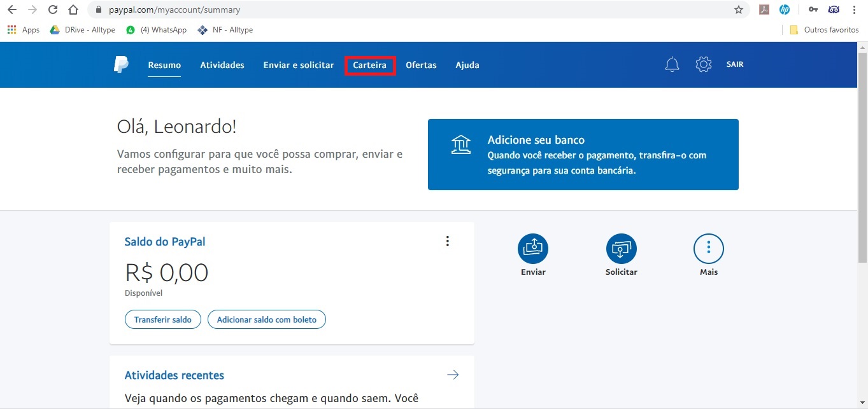Image resolution: width=868 pixels, height=409 pixels.
Task: Open Saldo do PayPal link
Action: point(165,242)
